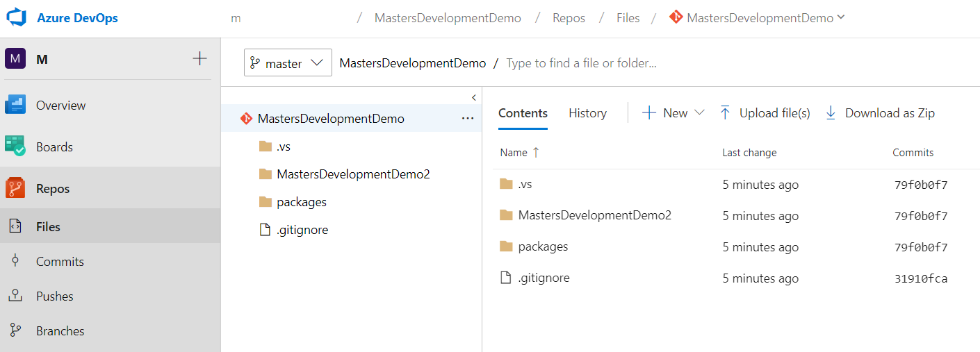The width and height of the screenshot is (980, 352).
Task: Open Branches page from sidebar label
Action: pyautogui.click(x=60, y=331)
